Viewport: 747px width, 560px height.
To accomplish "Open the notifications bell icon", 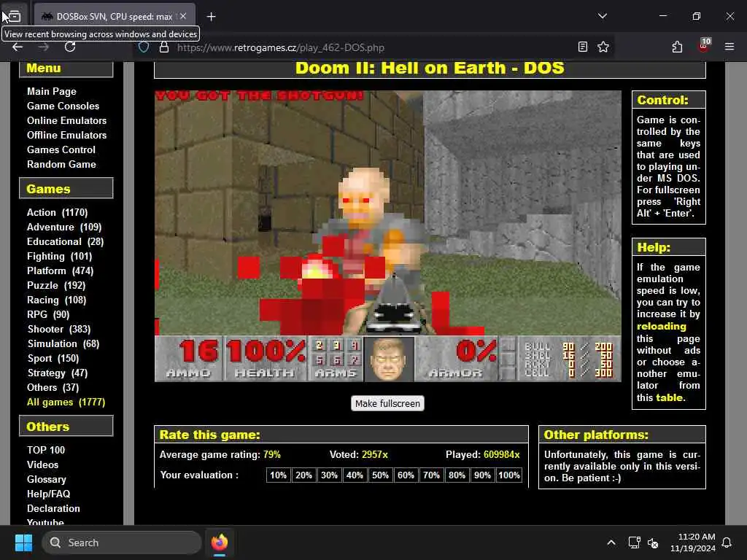I will click(x=727, y=542).
